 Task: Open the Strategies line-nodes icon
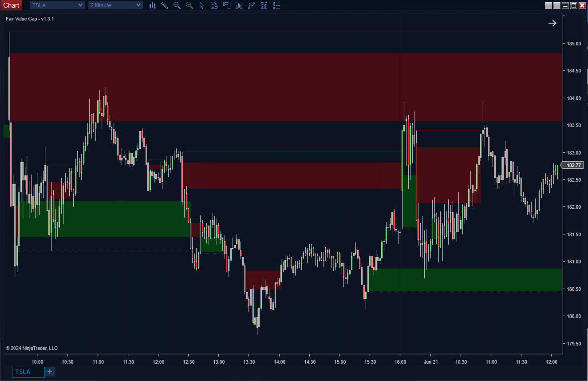252,5
